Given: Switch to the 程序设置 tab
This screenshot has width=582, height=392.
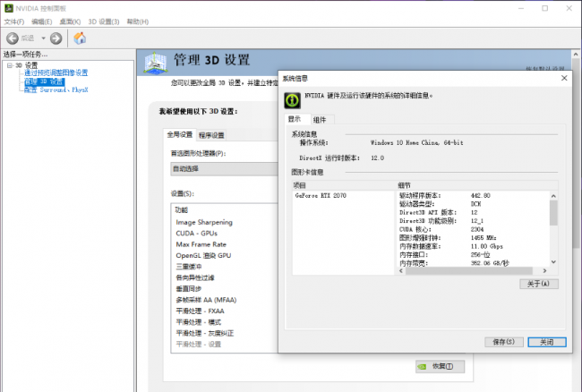Looking at the screenshot, I should pos(211,135).
